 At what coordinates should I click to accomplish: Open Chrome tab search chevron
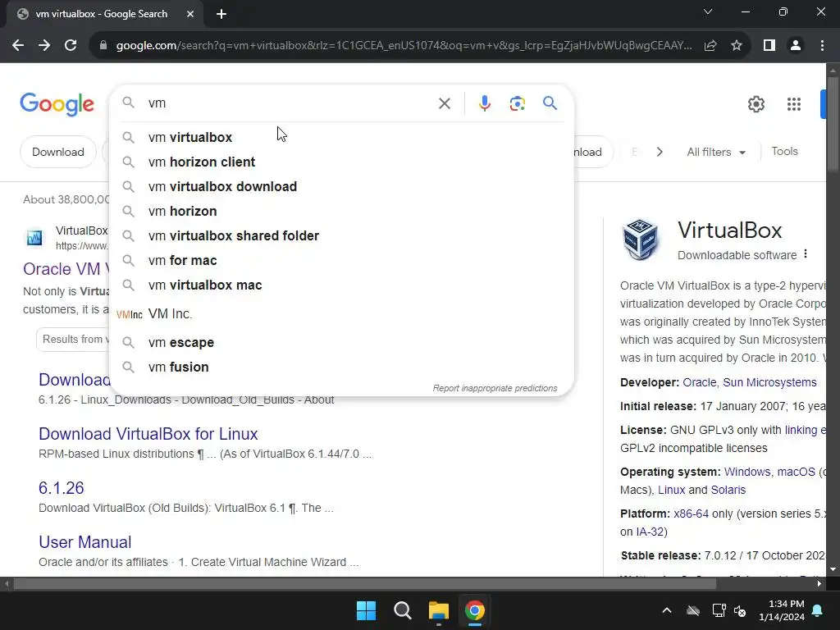tap(708, 11)
